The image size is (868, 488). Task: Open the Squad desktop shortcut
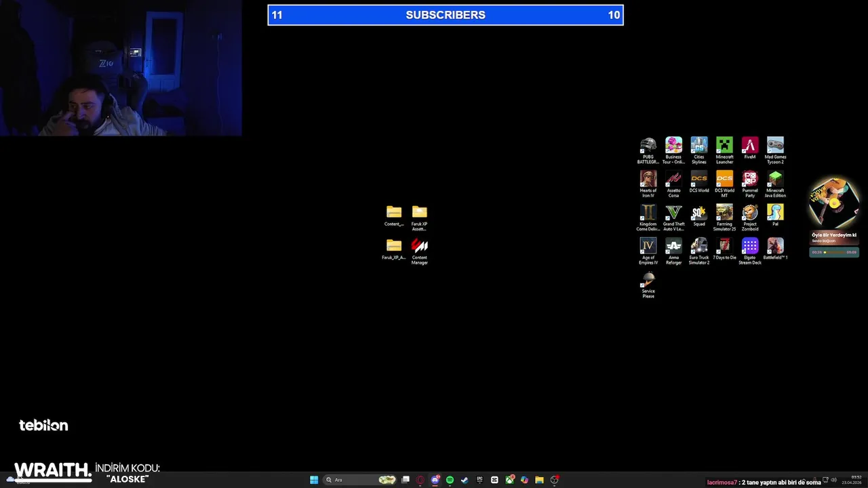pos(699,216)
